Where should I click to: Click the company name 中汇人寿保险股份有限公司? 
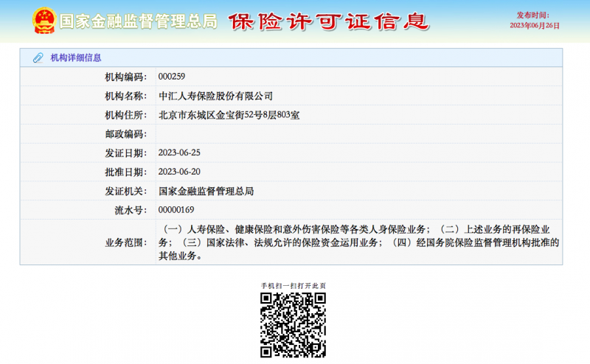(215, 96)
